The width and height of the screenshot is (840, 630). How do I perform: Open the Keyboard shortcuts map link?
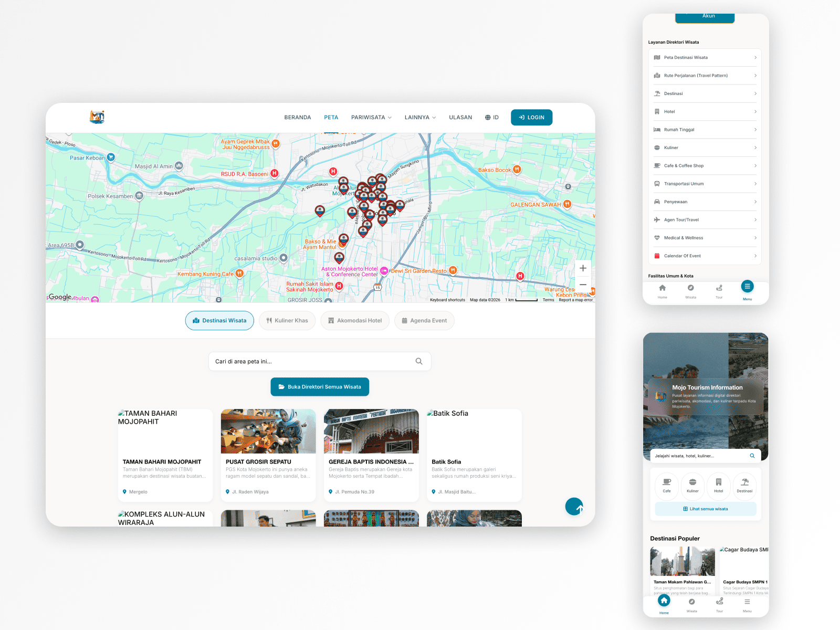click(447, 300)
